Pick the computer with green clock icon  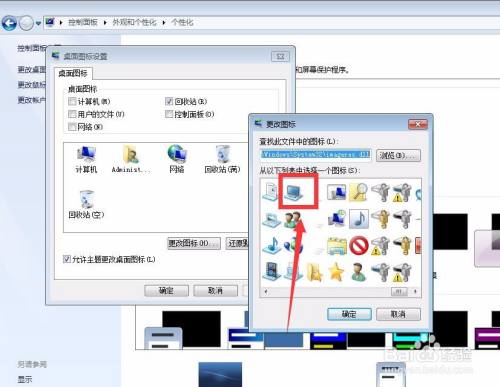pyautogui.click(x=337, y=219)
